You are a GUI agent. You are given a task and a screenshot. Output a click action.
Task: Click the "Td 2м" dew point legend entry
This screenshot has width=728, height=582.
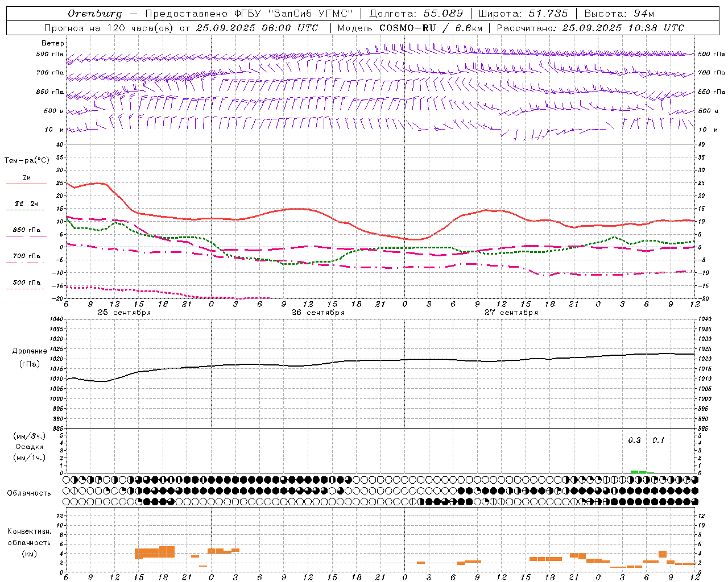pos(26,205)
